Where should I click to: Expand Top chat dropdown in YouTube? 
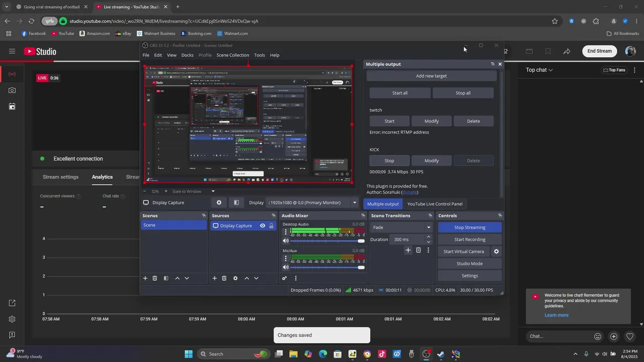539,70
